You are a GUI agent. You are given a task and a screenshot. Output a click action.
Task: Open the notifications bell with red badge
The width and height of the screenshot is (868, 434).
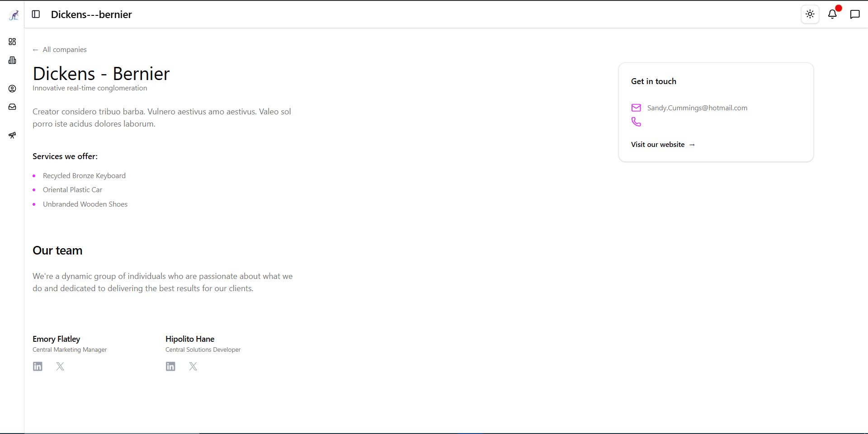pyautogui.click(x=832, y=14)
